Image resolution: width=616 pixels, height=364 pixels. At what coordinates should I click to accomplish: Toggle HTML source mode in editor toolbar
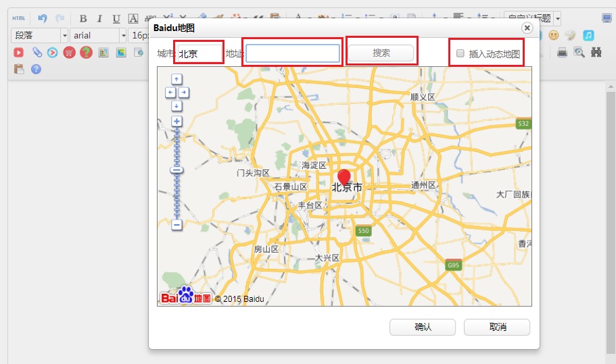pos(18,18)
